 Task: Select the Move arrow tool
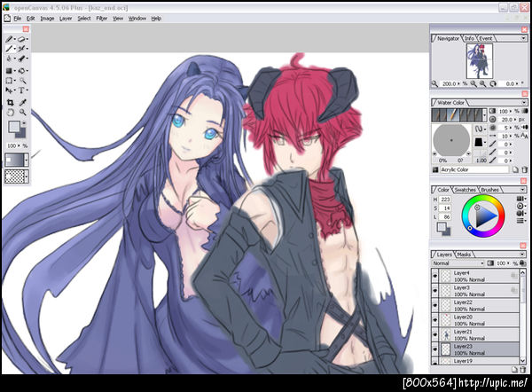(x=9, y=90)
